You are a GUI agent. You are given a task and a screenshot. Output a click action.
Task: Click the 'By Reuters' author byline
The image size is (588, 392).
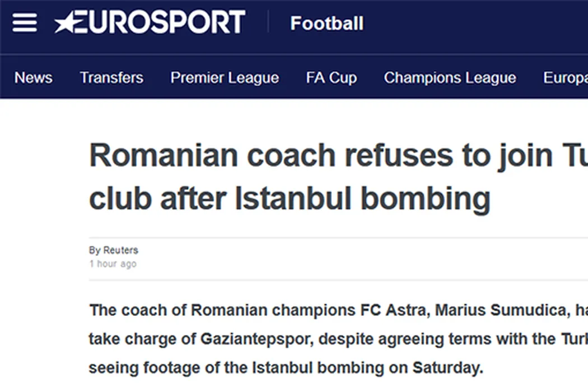coord(113,250)
